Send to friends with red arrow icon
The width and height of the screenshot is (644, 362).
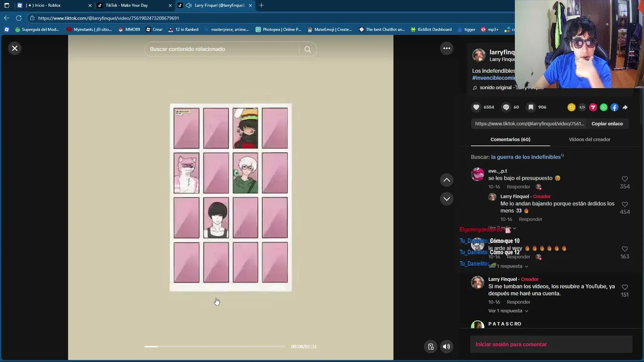pyautogui.click(x=593, y=107)
